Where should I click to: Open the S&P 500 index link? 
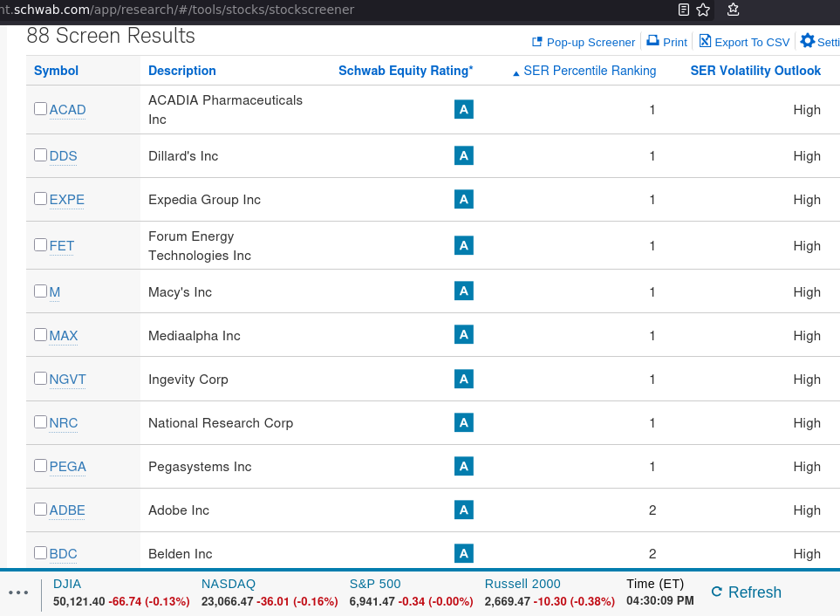pos(375,584)
